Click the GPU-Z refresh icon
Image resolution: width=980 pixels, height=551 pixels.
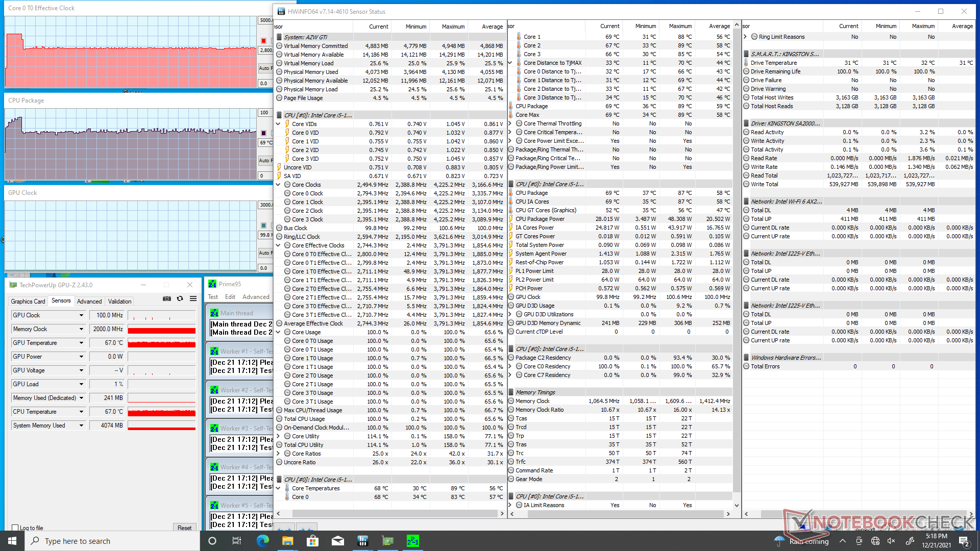pos(180,299)
